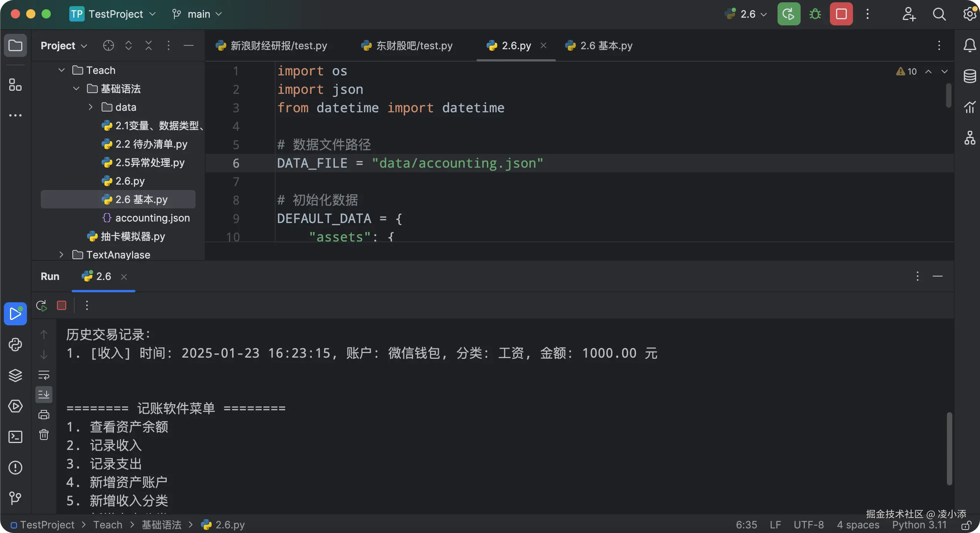Expand the data folder
This screenshot has height=533, width=980.
point(91,107)
